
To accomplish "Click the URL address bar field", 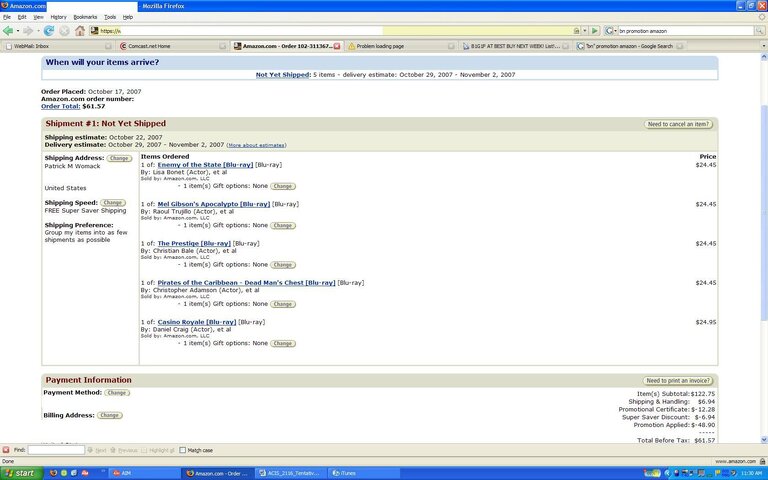I will click(x=336, y=31).
